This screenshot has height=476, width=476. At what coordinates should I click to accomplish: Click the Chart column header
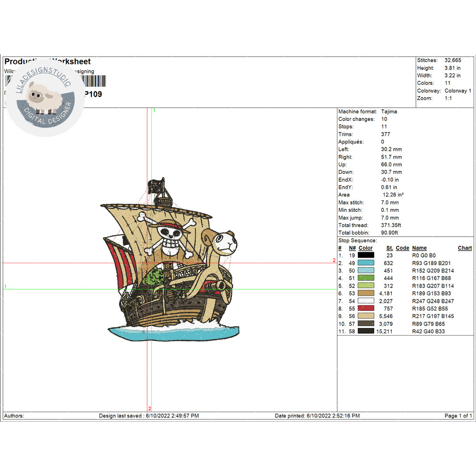point(465,248)
